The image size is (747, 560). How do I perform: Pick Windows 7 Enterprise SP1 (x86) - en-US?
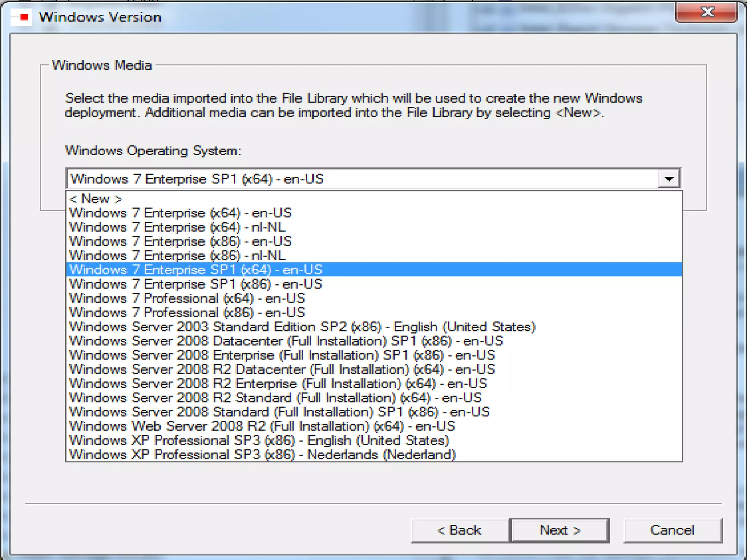coord(374,284)
